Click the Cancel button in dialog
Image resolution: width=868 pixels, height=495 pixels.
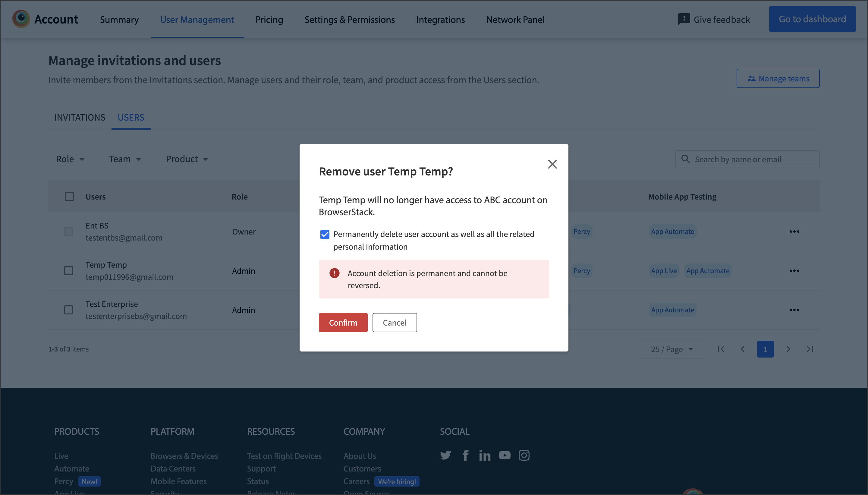click(x=394, y=323)
